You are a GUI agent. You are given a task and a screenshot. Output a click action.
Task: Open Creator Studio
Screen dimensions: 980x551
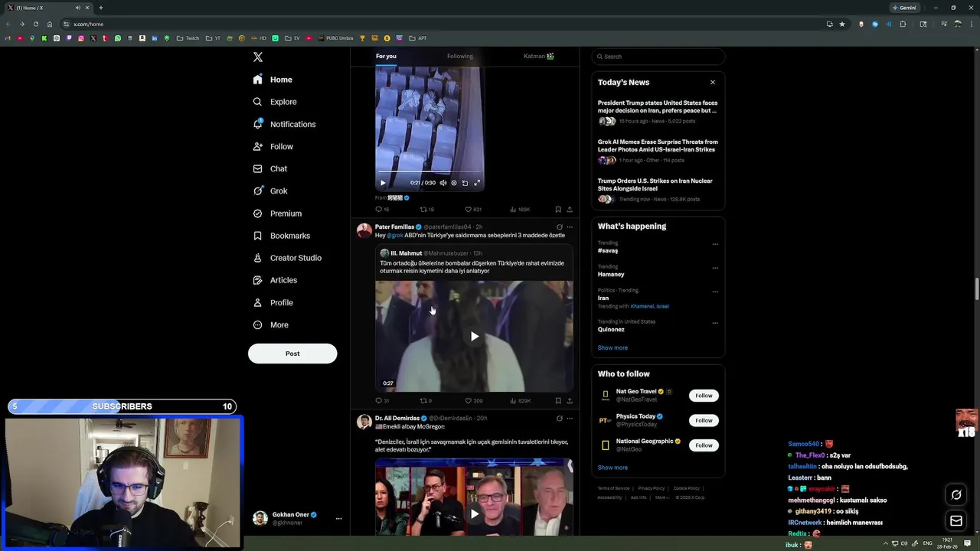pos(287,258)
